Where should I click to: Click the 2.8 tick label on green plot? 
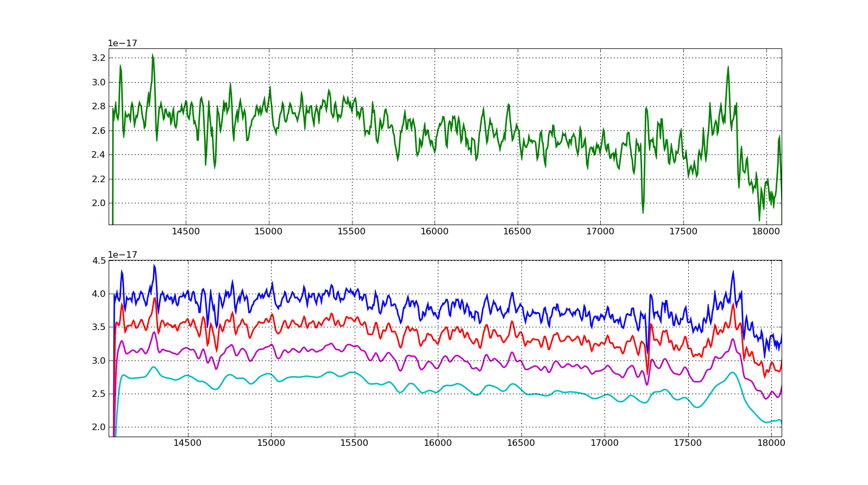point(99,107)
